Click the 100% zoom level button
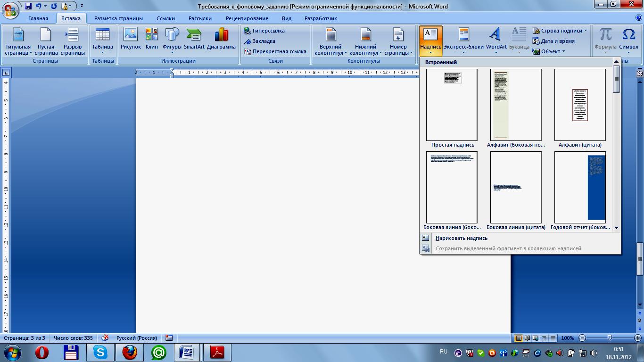644x362 pixels. (568, 338)
